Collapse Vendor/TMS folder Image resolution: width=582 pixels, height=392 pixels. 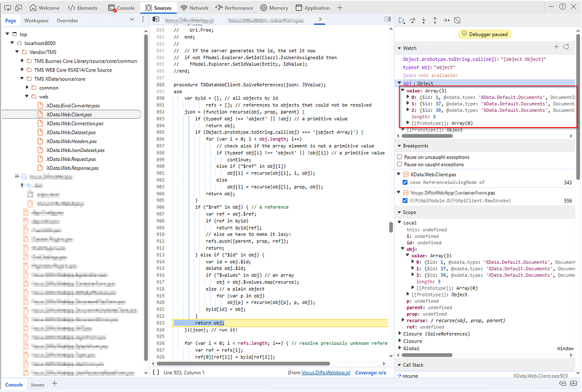(x=17, y=52)
